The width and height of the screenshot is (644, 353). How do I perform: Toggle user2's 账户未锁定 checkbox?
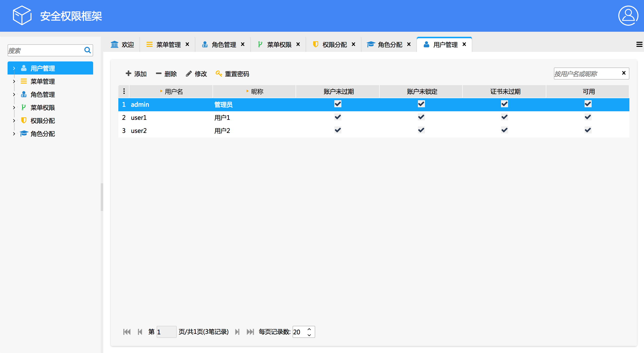click(421, 130)
